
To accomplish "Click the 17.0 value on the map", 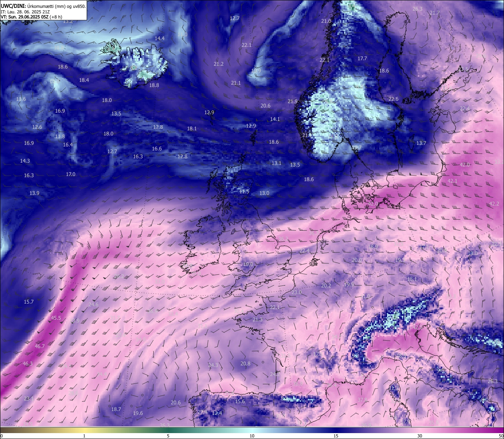I will coord(70,174).
